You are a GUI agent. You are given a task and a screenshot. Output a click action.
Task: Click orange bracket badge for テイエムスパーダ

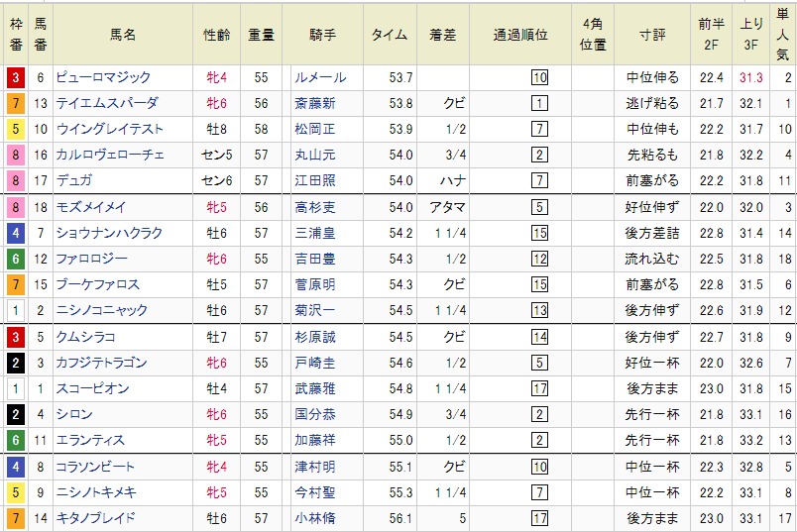(14, 103)
